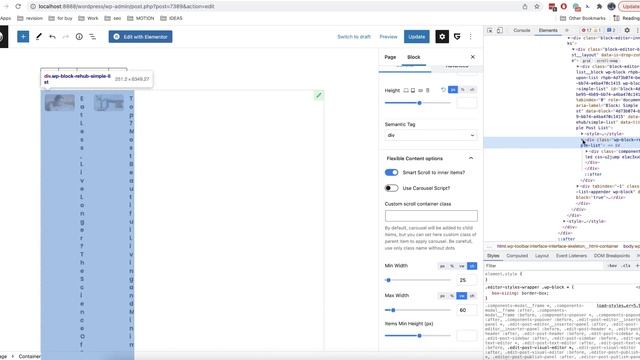The image size is (640, 360).
Task: Select the pencil Tools icon
Action: coord(39,37)
